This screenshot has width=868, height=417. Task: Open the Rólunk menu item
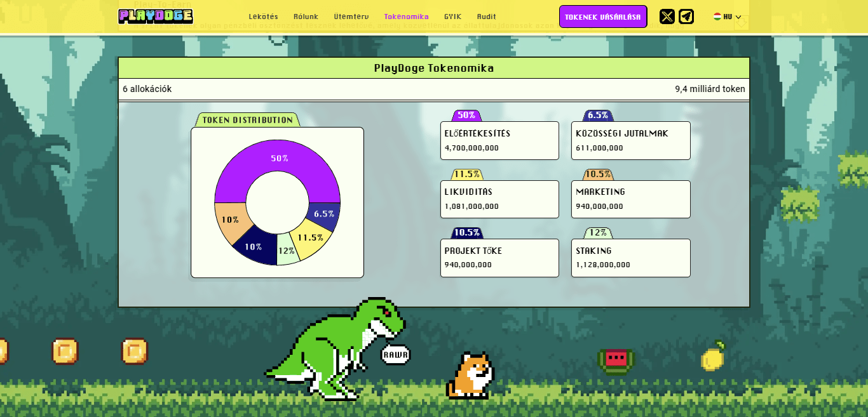pos(306,17)
